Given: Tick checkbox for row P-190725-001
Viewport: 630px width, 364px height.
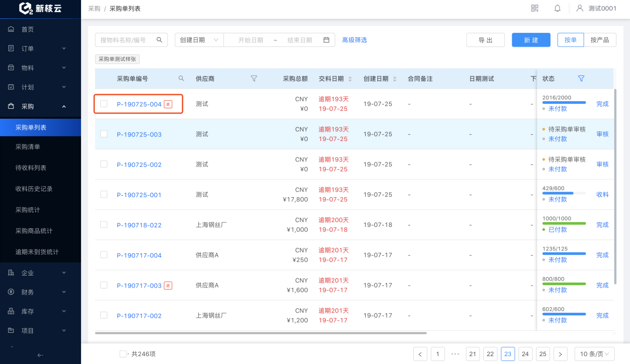Looking at the screenshot, I should point(104,194).
